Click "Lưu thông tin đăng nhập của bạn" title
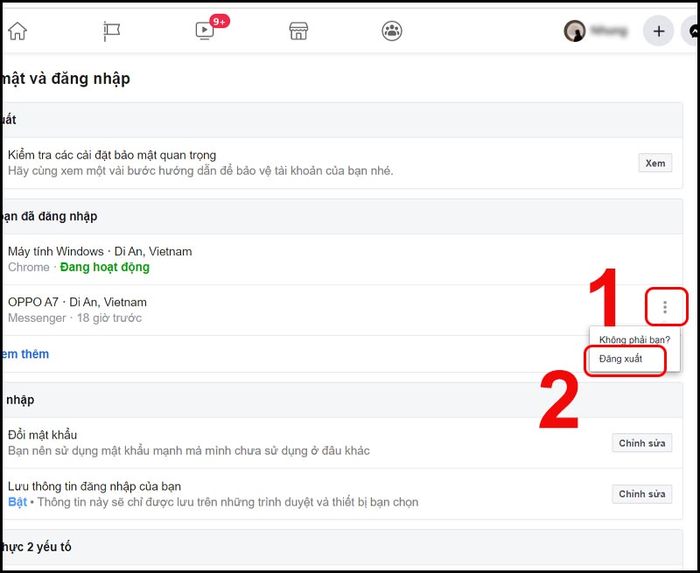This screenshot has height=573, width=700. [95, 486]
